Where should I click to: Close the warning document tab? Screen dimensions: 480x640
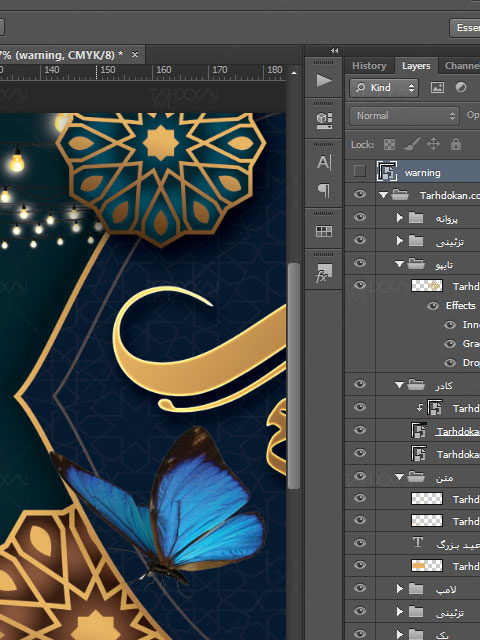135,54
